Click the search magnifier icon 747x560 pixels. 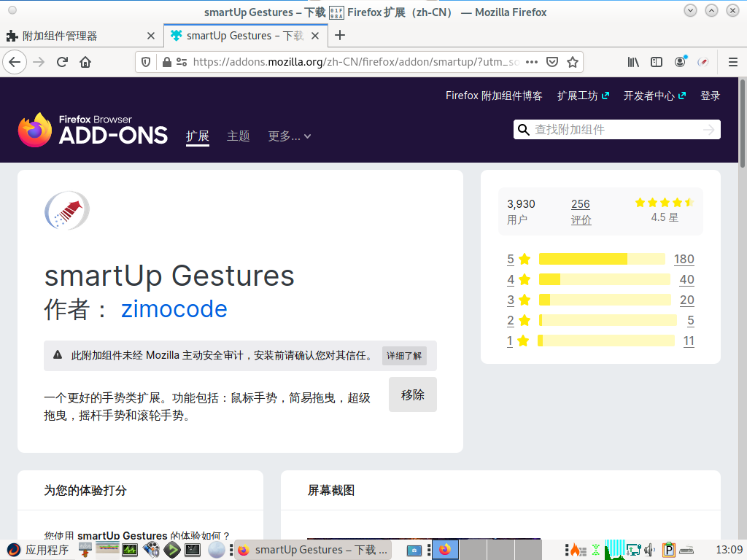click(x=524, y=130)
